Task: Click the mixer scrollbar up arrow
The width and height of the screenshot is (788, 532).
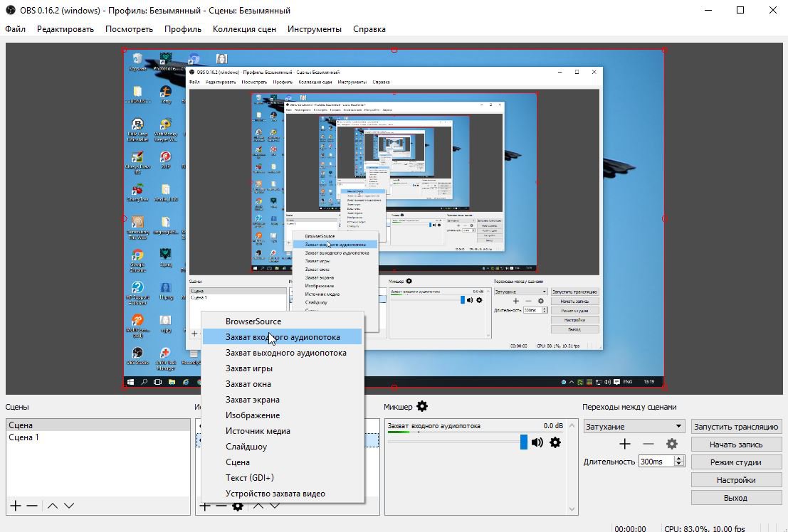Action: tap(572, 425)
